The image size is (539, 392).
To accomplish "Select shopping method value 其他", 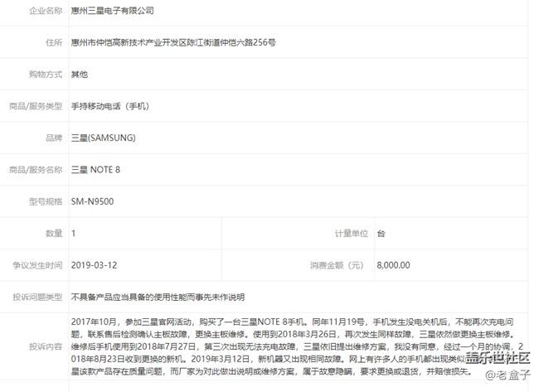I will pyautogui.click(x=80, y=75).
